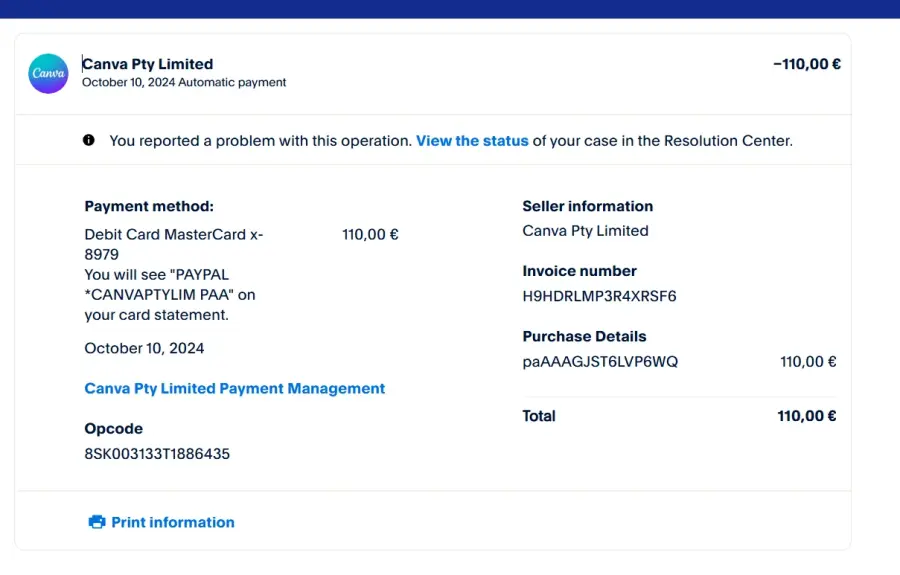Open the View the status link
900x575 pixels.
pos(472,141)
